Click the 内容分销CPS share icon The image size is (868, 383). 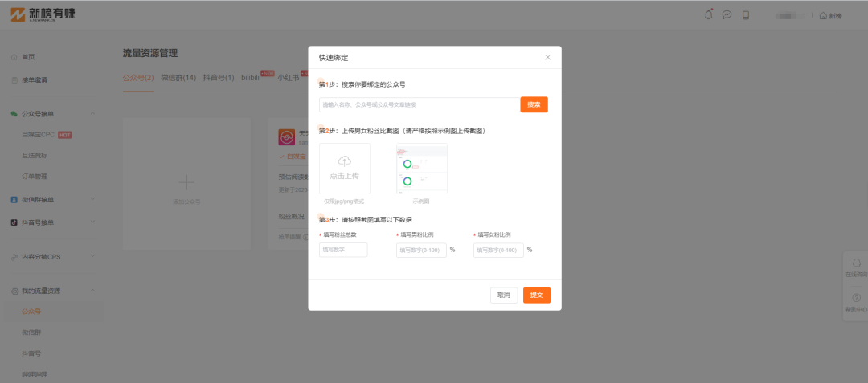(x=14, y=256)
